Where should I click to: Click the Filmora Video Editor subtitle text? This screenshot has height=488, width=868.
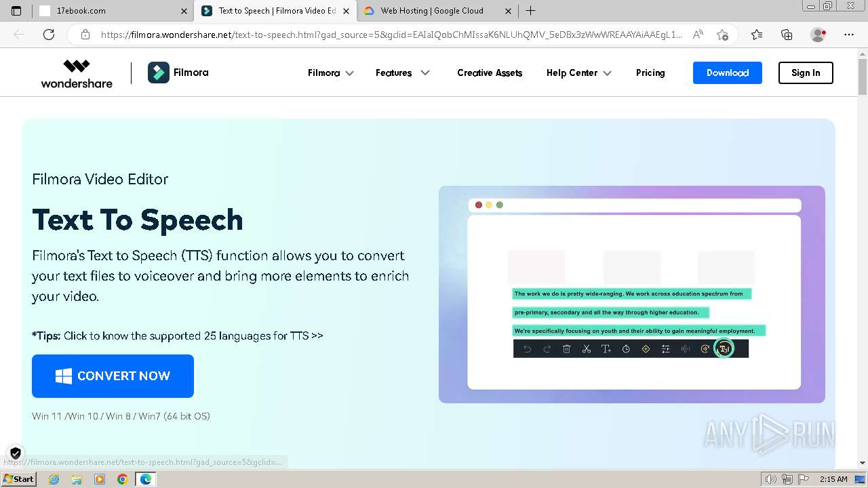[100, 179]
